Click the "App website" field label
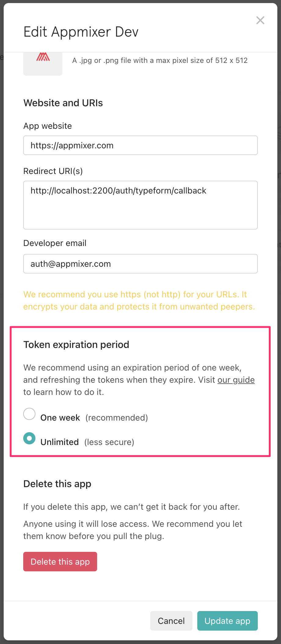Viewport: 281px width, 644px height. click(x=48, y=126)
